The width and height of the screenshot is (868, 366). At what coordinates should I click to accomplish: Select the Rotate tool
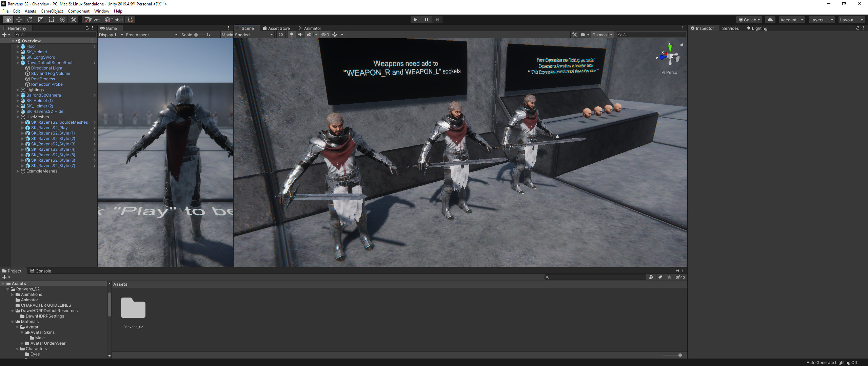coord(30,20)
